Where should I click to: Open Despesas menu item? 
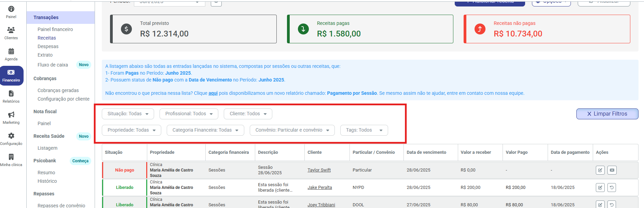[48, 46]
